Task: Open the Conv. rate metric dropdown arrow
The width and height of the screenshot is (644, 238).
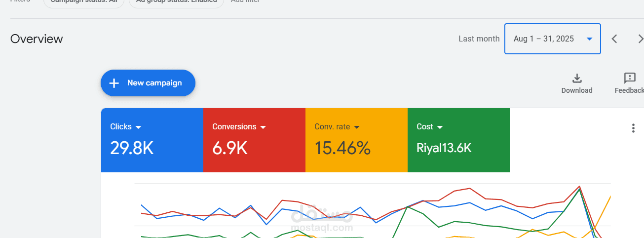Action: [x=357, y=127]
